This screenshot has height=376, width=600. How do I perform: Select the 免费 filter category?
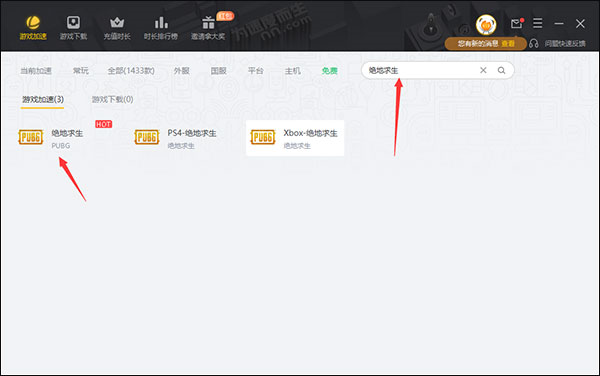tap(329, 71)
